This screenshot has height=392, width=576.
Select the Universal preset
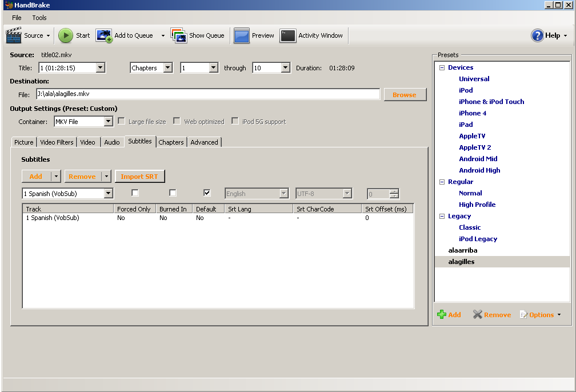[474, 79]
